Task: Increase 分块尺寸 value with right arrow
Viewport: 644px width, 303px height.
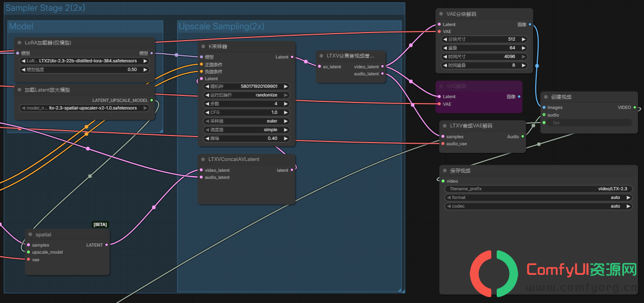Action: click(523, 40)
